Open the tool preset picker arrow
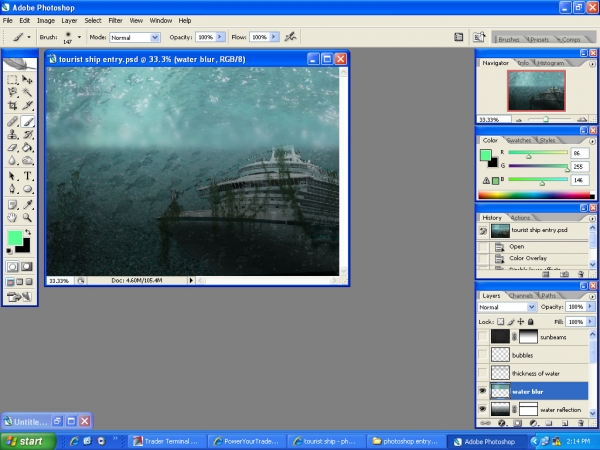 pos(29,37)
